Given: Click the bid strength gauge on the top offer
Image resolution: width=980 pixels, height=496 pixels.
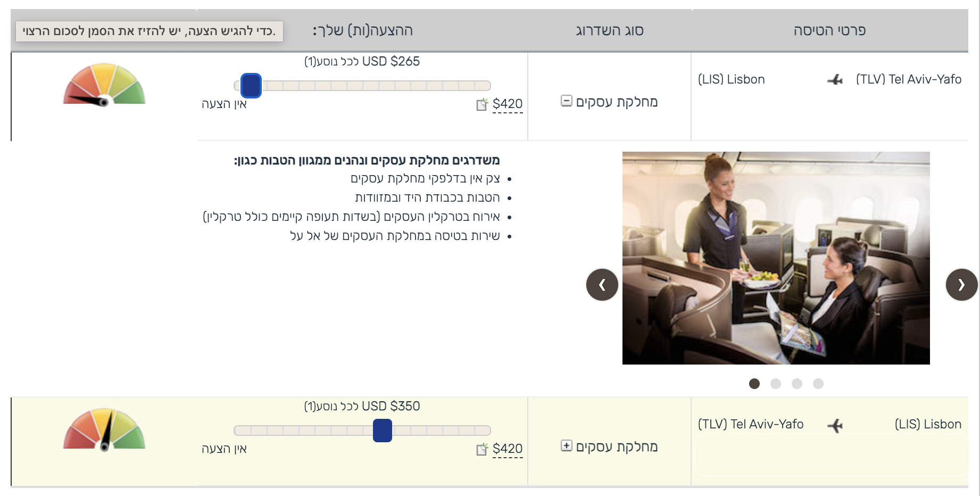Looking at the screenshot, I should pos(104,84).
